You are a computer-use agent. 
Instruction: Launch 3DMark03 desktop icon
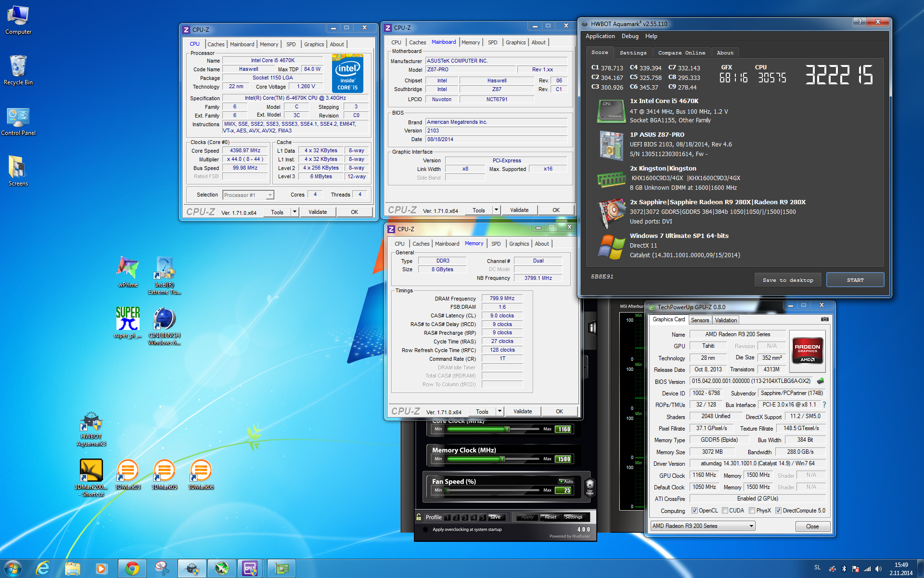click(128, 474)
